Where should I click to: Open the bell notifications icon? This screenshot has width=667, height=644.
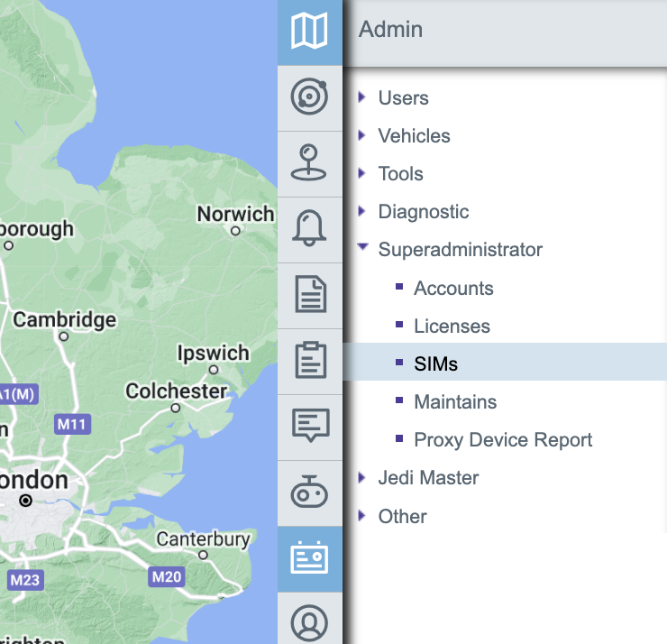309,229
